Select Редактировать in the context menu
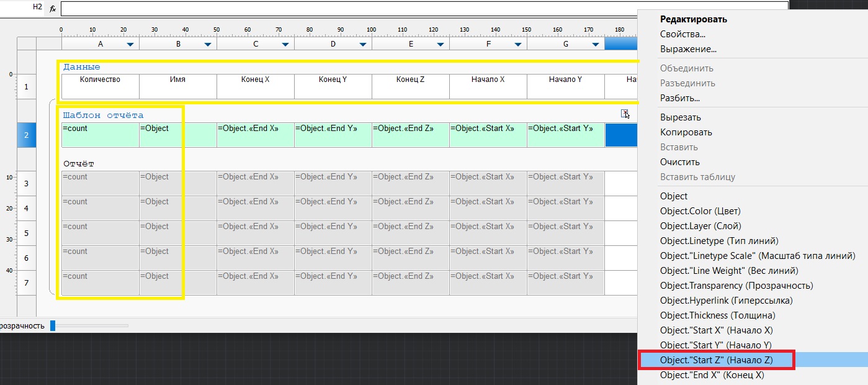The height and width of the screenshot is (385, 868). point(693,19)
